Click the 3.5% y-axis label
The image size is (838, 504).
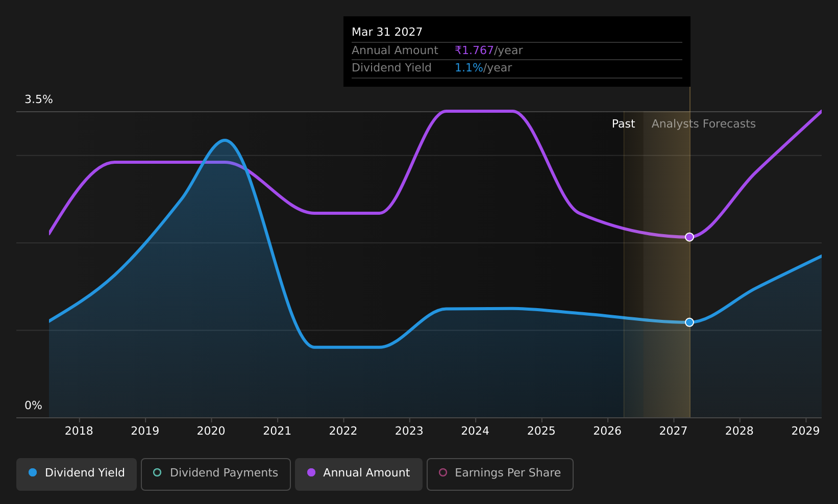click(39, 99)
